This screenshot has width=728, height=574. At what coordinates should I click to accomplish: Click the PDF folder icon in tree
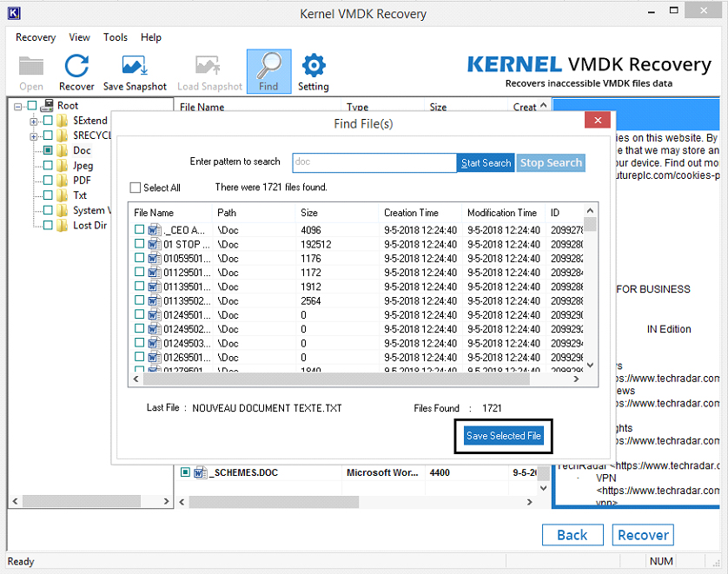point(63,180)
